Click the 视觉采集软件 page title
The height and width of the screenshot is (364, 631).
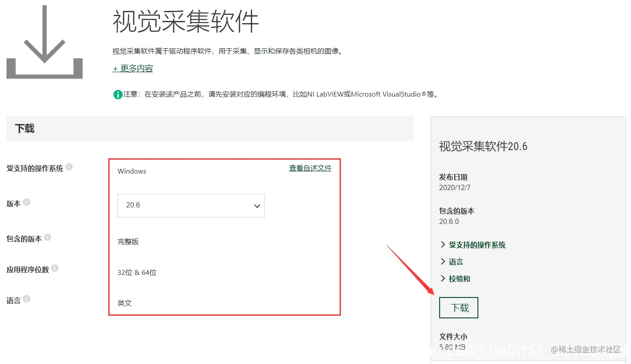[186, 21]
